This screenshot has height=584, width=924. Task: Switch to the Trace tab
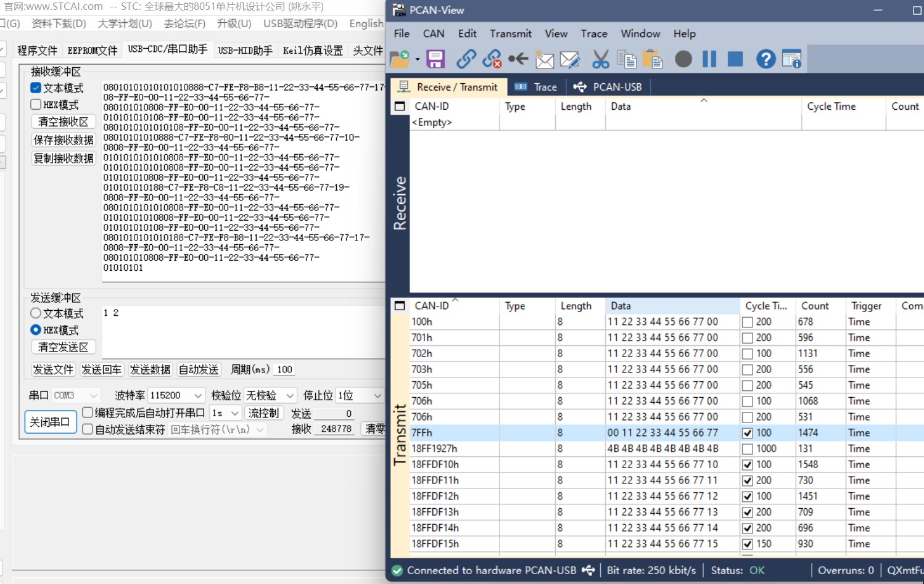536,87
